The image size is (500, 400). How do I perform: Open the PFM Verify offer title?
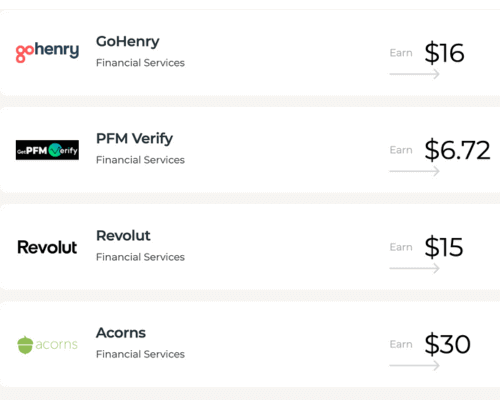[x=134, y=139]
